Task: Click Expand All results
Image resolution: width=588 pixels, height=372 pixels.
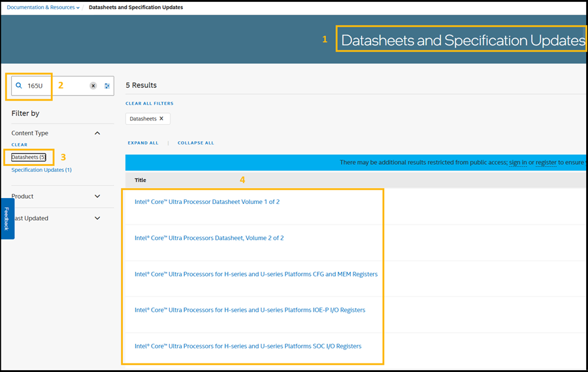Action: (x=143, y=143)
